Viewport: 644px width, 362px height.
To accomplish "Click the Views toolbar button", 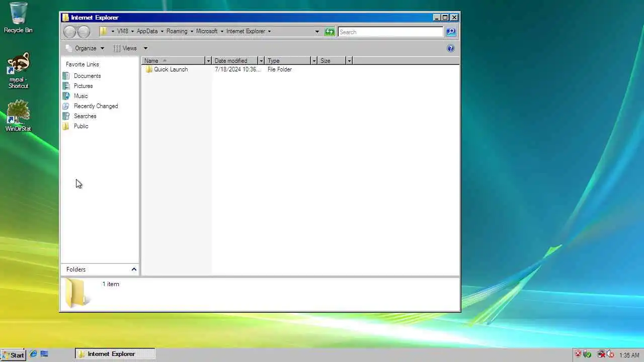I will pos(125,48).
